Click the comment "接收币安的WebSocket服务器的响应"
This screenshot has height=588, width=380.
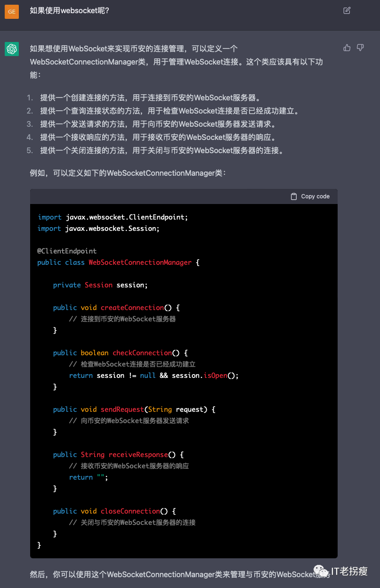pos(129,466)
